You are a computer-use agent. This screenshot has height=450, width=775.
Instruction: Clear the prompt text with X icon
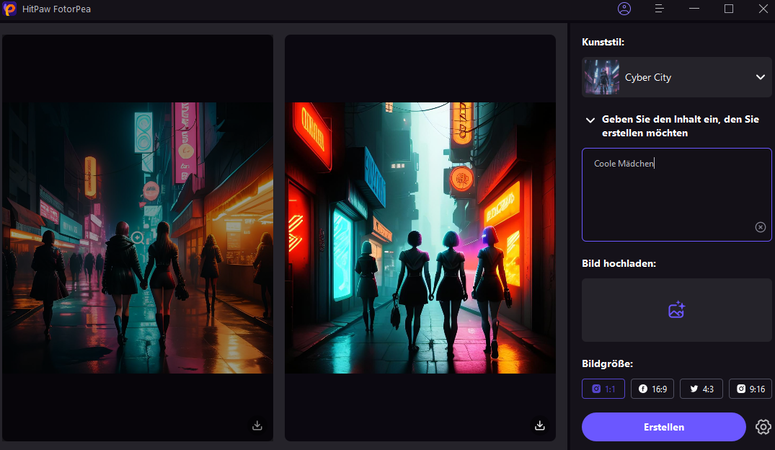(x=760, y=228)
